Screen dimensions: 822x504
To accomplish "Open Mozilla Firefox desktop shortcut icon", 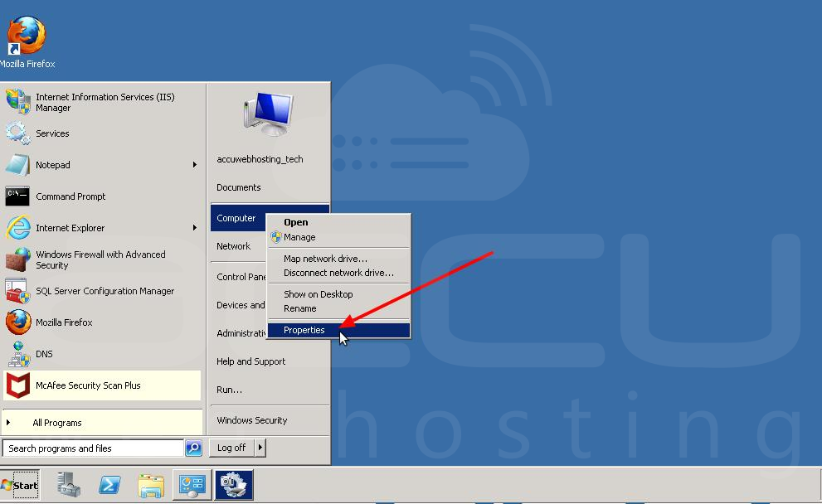I will click(x=27, y=35).
